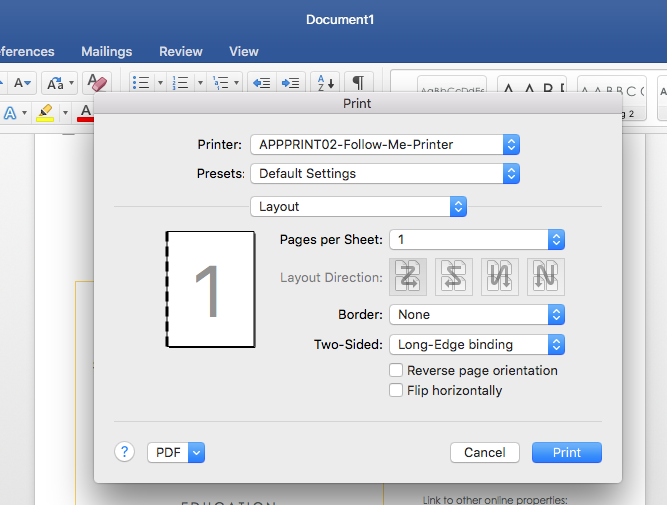Screen dimensions: 667x505
Task: Click the red font color icon
Action: 85,113
